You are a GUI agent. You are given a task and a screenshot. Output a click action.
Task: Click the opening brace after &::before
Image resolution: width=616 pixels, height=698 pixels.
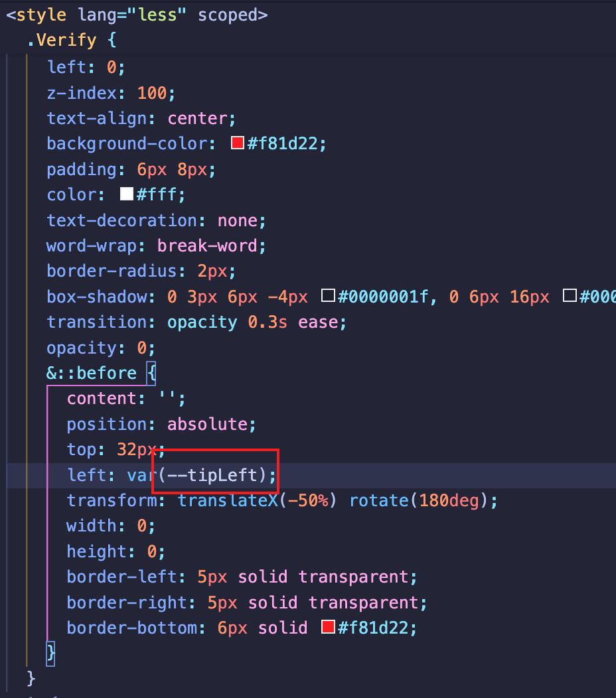(x=151, y=373)
